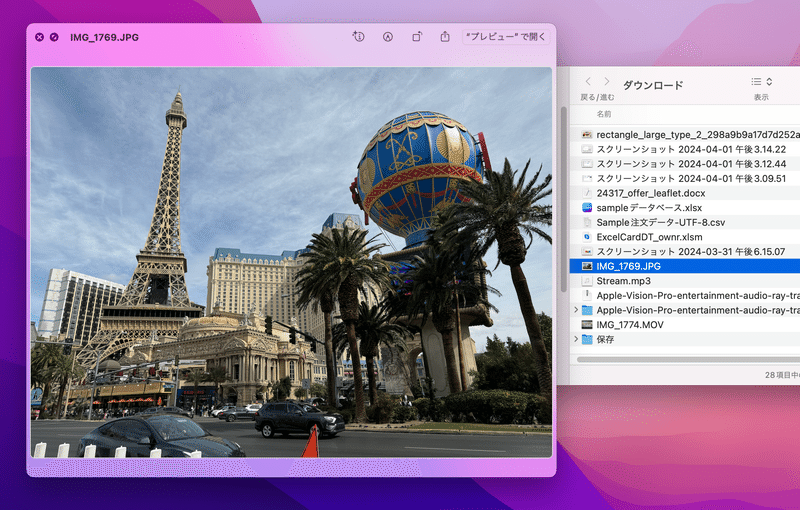Click the thumbnail icon of IMG_1769.JPG
This screenshot has width=800, height=510.
(587, 266)
